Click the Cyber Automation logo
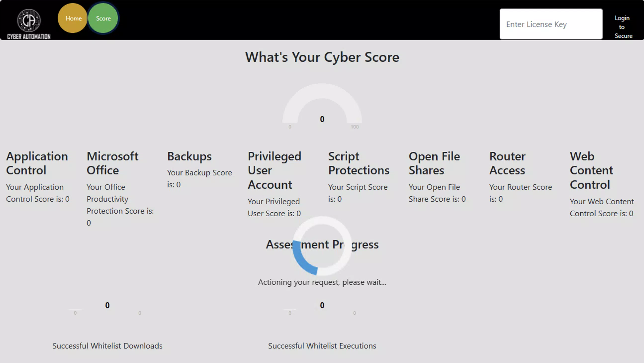 (x=29, y=24)
